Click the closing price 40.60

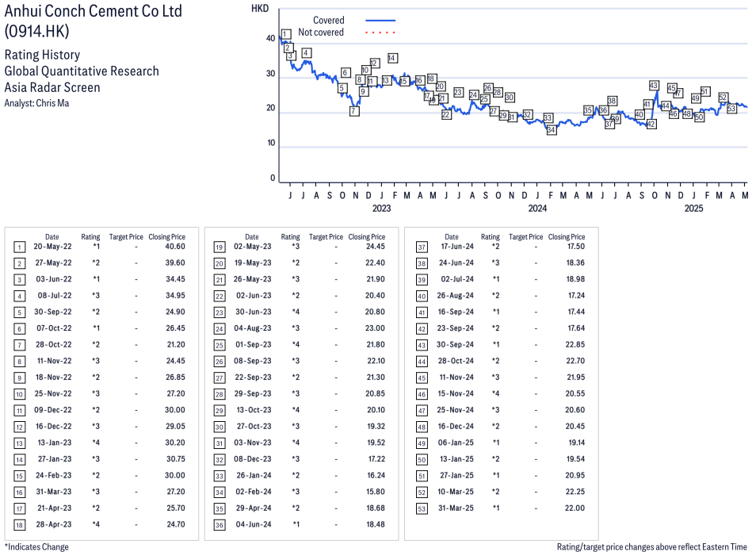[x=175, y=247]
